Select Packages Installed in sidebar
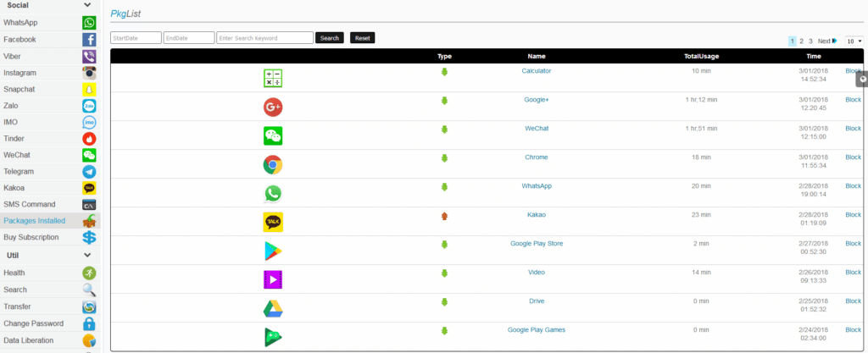The width and height of the screenshot is (868, 353). point(50,221)
